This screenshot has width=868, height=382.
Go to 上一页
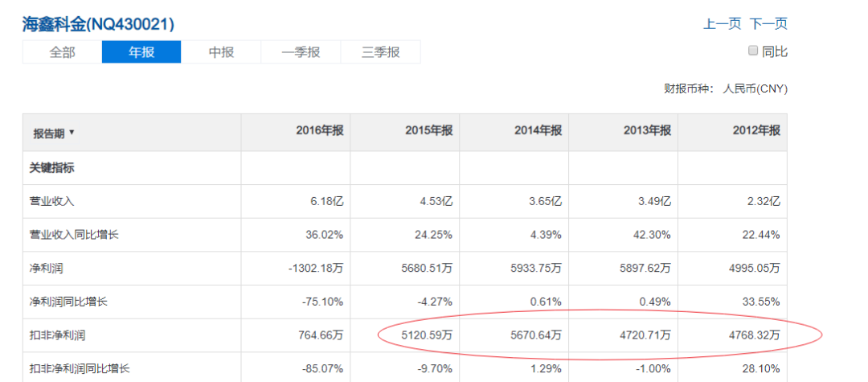click(x=722, y=24)
